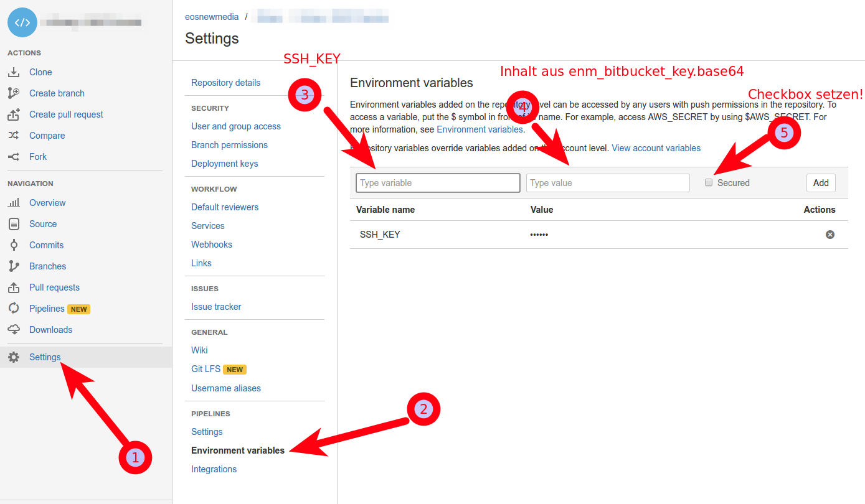Go to Deployment keys page

tap(224, 164)
